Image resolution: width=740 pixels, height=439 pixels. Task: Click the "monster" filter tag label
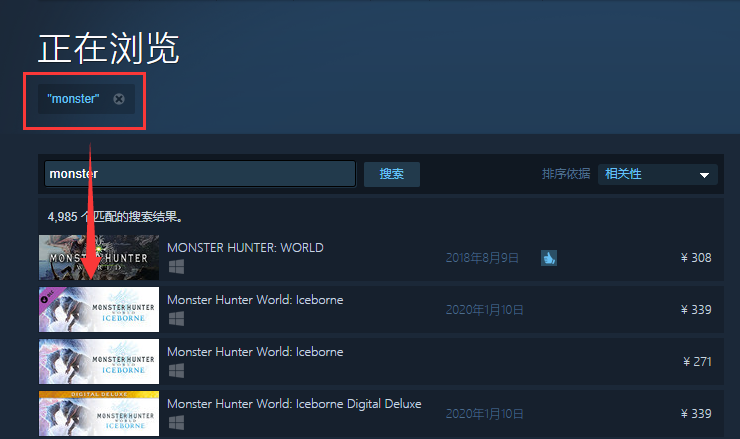pos(73,99)
